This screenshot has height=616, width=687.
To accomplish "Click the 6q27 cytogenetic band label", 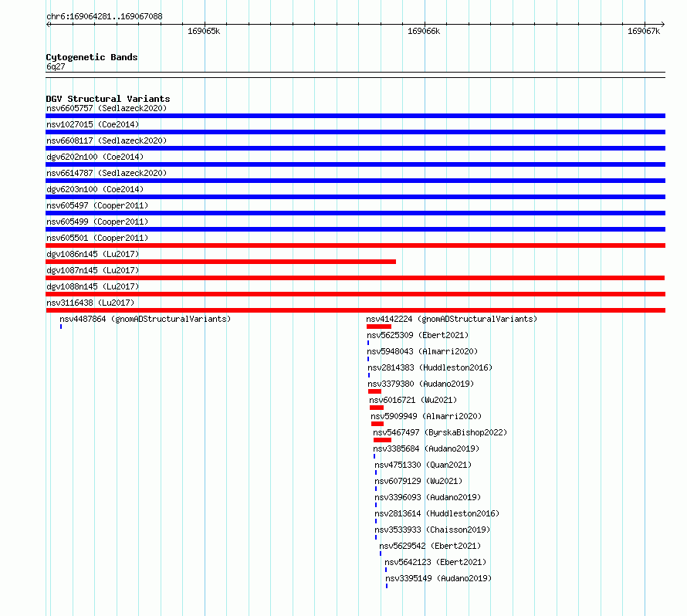I will (56, 66).
